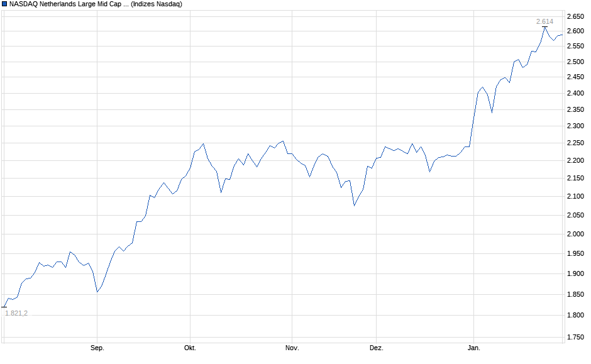
Task: Select the Nov. marker on the time axis
Action: click(292, 348)
